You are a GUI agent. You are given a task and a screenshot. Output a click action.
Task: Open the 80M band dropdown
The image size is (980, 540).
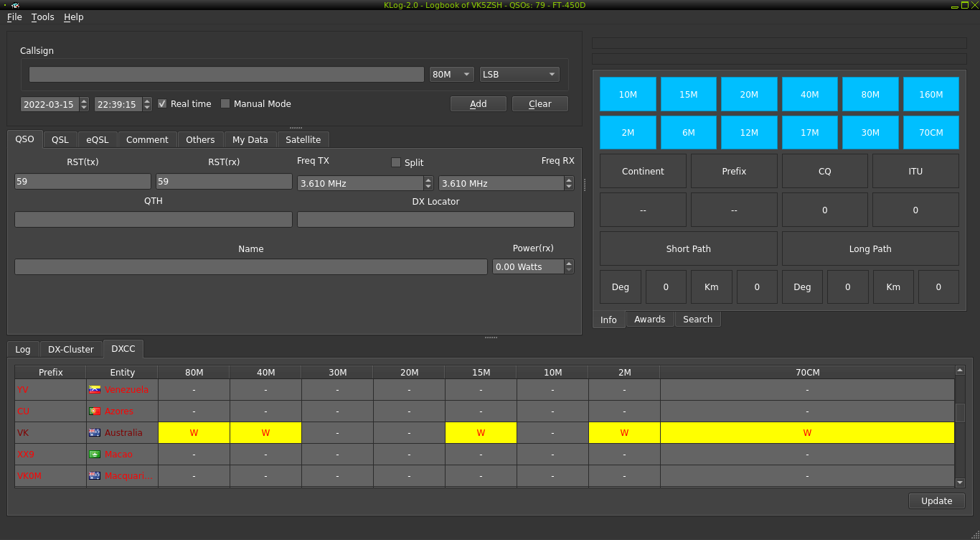pyautogui.click(x=452, y=75)
